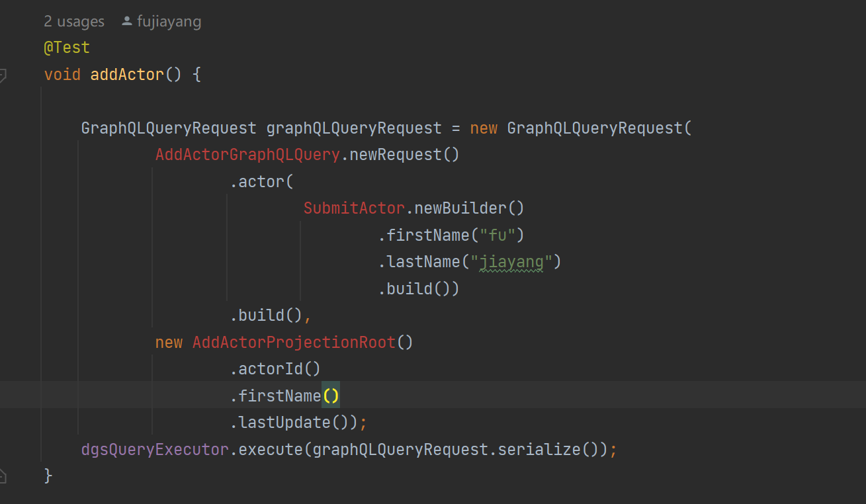This screenshot has height=504, width=866.
Task: Click the @Test annotation
Action: point(66,48)
